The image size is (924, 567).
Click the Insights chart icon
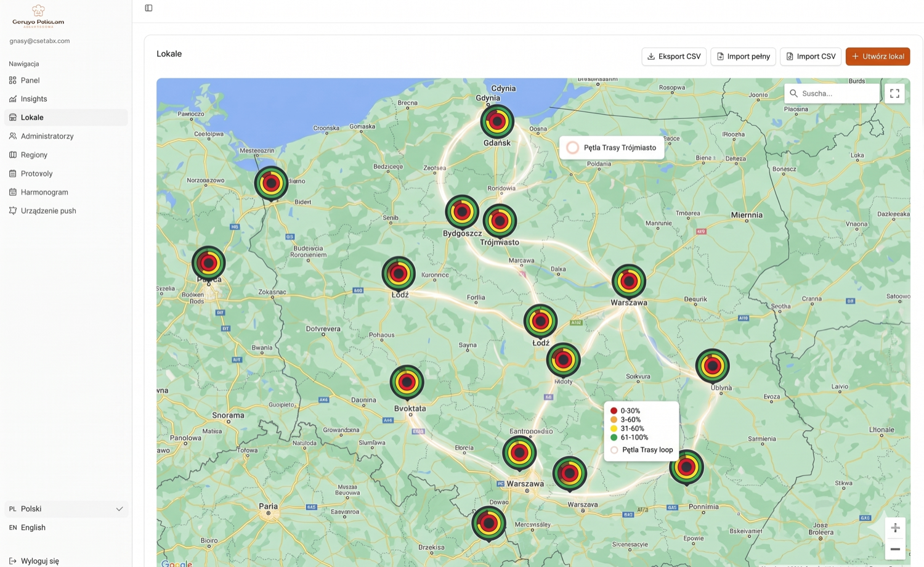[13, 99]
